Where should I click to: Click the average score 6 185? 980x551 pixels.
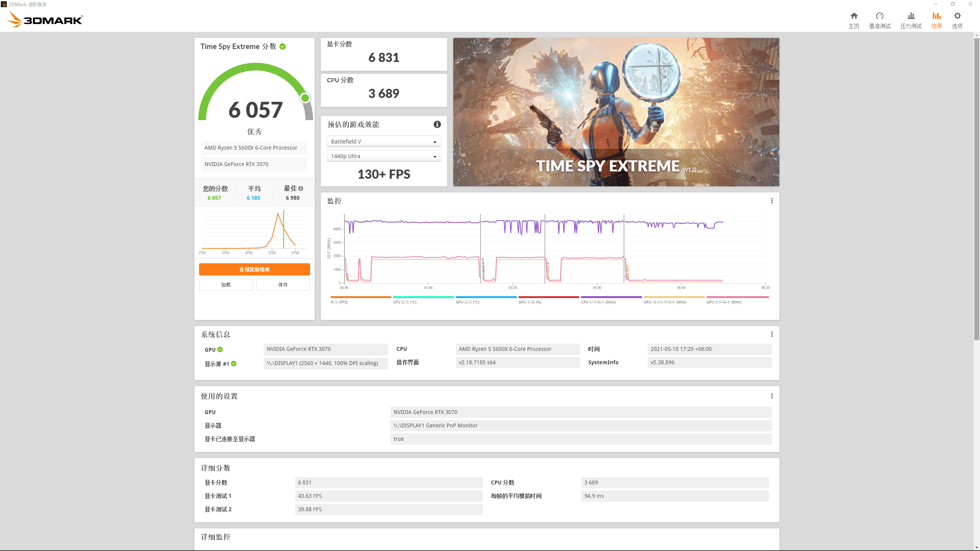253,198
